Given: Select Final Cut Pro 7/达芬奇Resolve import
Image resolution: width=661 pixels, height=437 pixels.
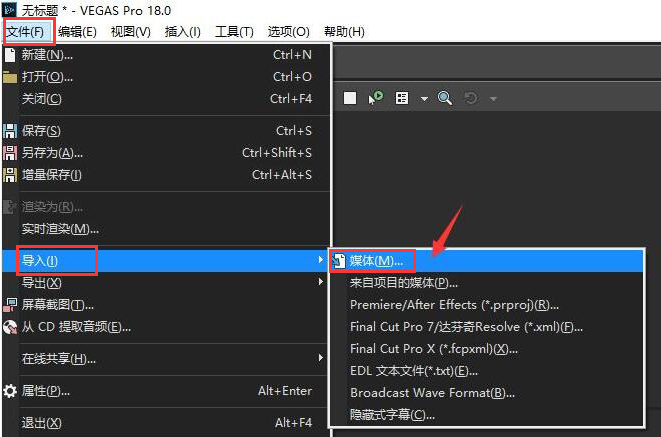Looking at the screenshot, I should point(487,327).
